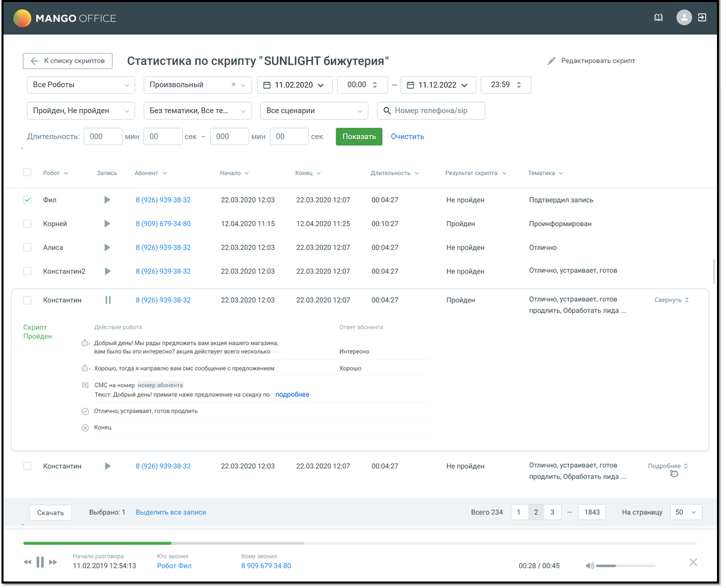726x588 pixels.
Task: Uncheck the Фил row checkbox
Action: (x=28, y=200)
